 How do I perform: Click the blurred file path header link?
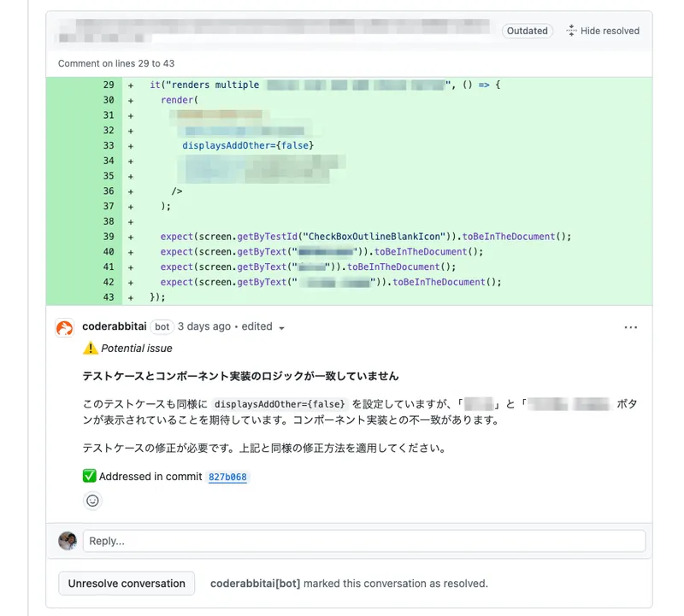274,31
